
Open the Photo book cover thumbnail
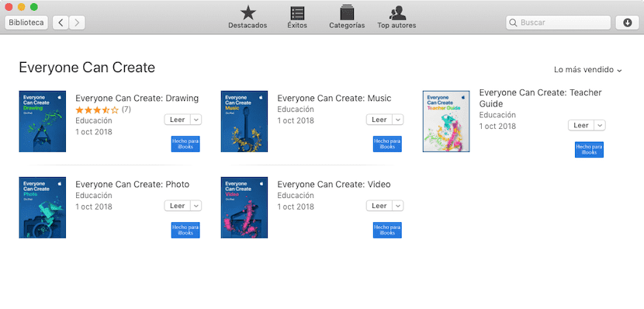43,207
